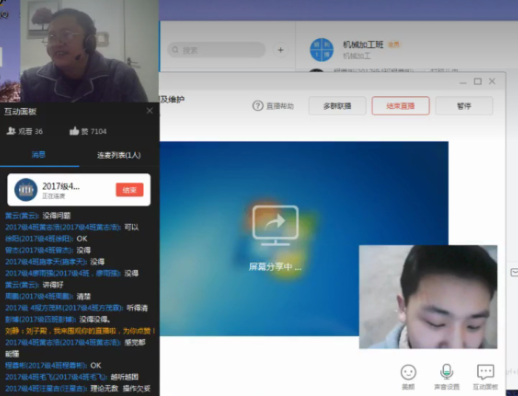Click the 机械加工班 group name

363,45
